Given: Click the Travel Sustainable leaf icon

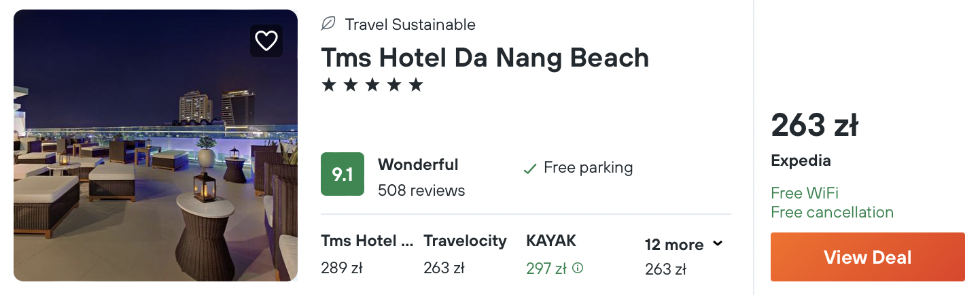Looking at the screenshot, I should (x=328, y=24).
